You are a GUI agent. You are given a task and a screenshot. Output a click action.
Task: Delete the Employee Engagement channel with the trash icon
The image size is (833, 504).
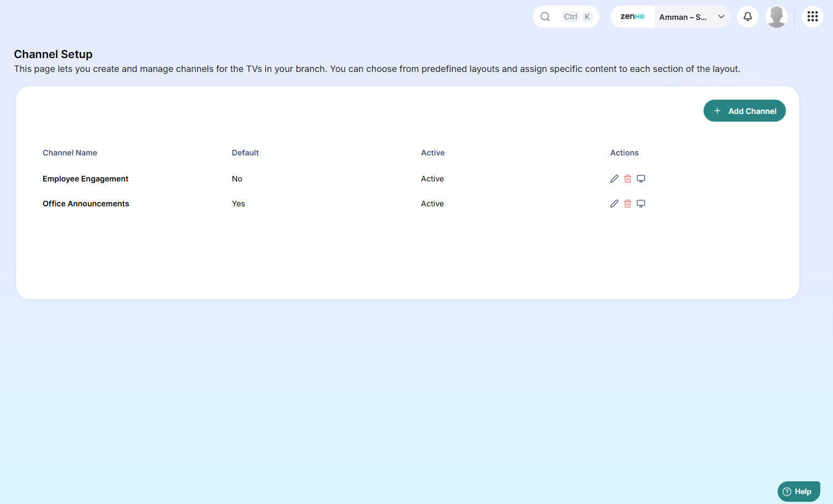click(628, 179)
